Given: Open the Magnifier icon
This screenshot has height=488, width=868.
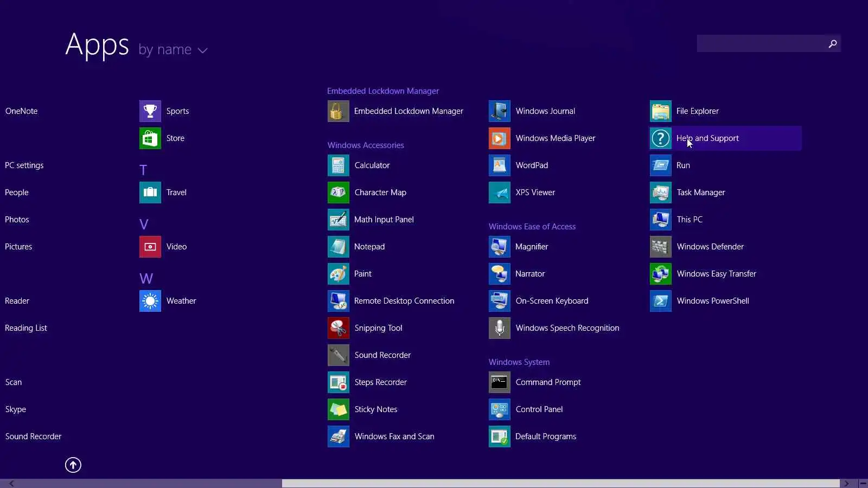Looking at the screenshot, I should [x=500, y=247].
